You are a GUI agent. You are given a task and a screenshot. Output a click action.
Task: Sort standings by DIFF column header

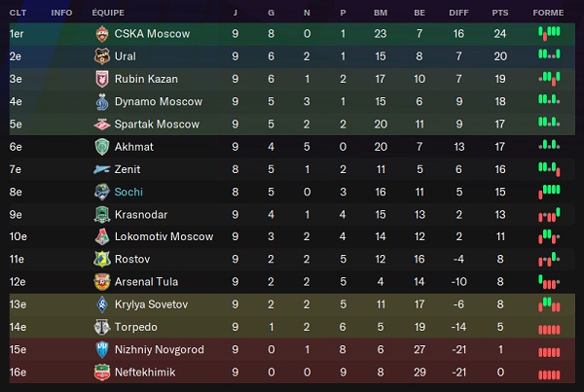coord(459,12)
